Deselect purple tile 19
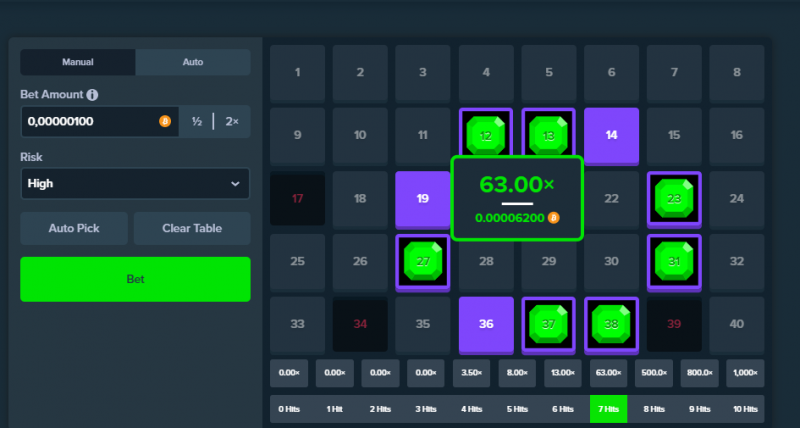 tap(423, 199)
